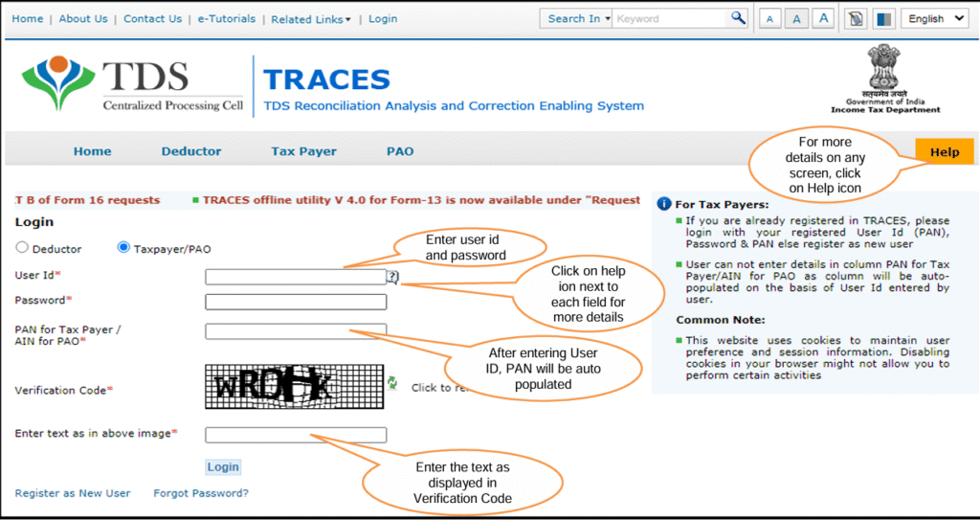Click the Forgot Password? link
Screen dimensions: 980x520
click(x=201, y=493)
